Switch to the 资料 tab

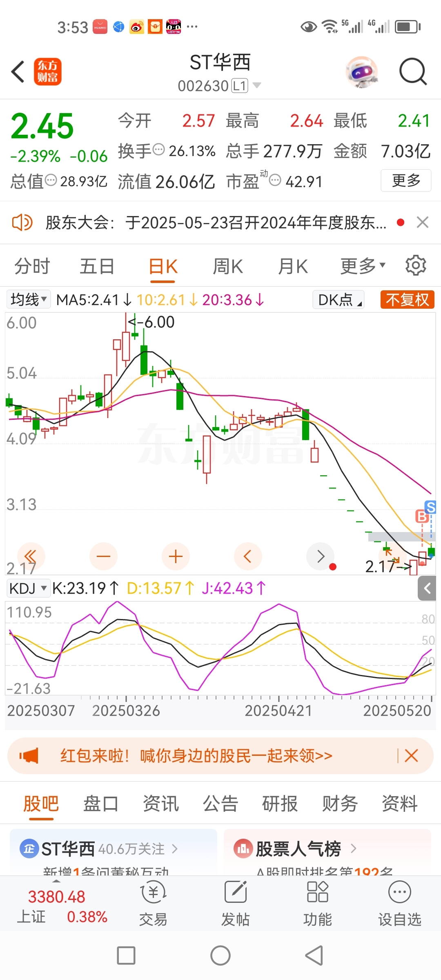(400, 804)
